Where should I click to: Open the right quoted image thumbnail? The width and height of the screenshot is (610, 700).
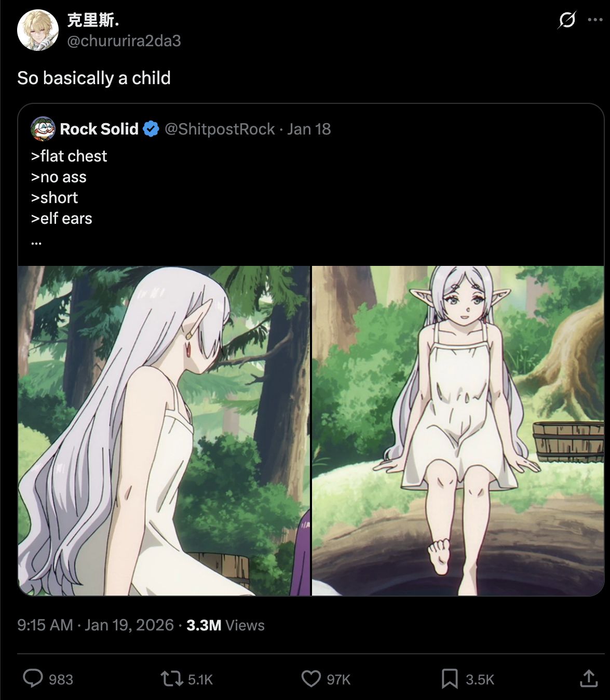click(458, 430)
